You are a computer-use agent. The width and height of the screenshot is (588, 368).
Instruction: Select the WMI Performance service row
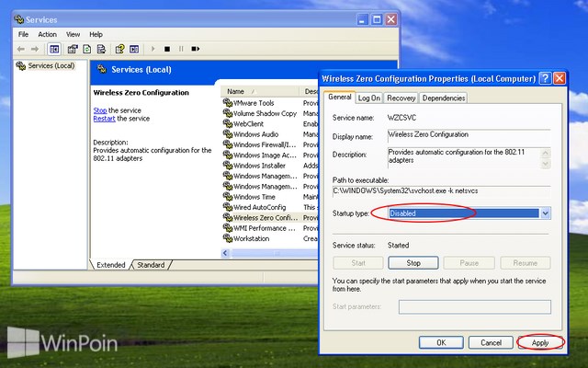(x=270, y=228)
